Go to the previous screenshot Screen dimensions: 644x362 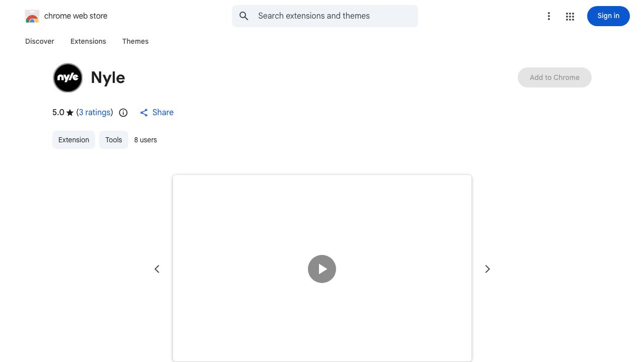tap(157, 269)
